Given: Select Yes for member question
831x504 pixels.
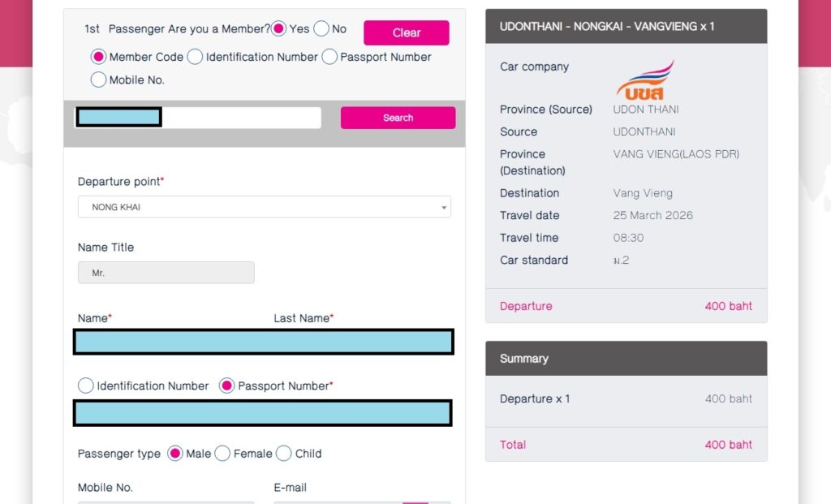Looking at the screenshot, I should [279, 29].
